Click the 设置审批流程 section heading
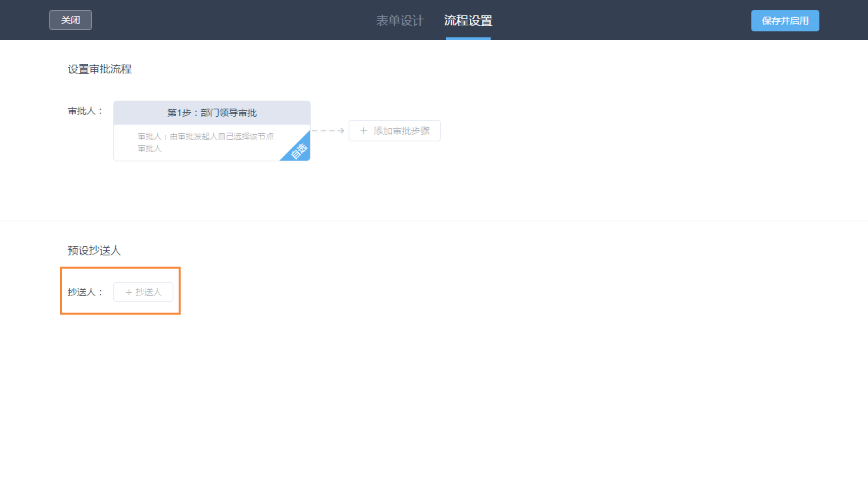This screenshot has height=498, width=868. tap(98, 69)
